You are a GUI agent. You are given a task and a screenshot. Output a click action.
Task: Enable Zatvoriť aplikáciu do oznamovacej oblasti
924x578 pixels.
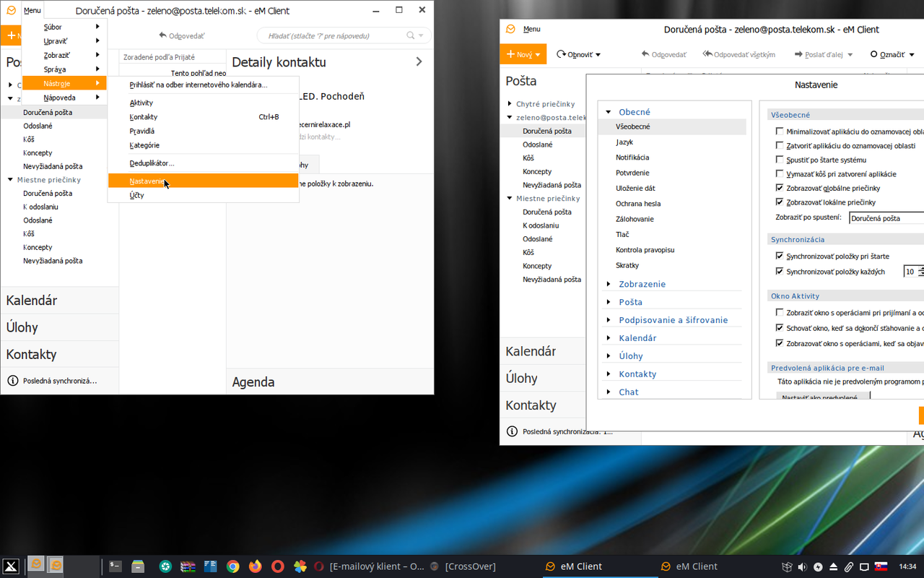tap(780, 145)
